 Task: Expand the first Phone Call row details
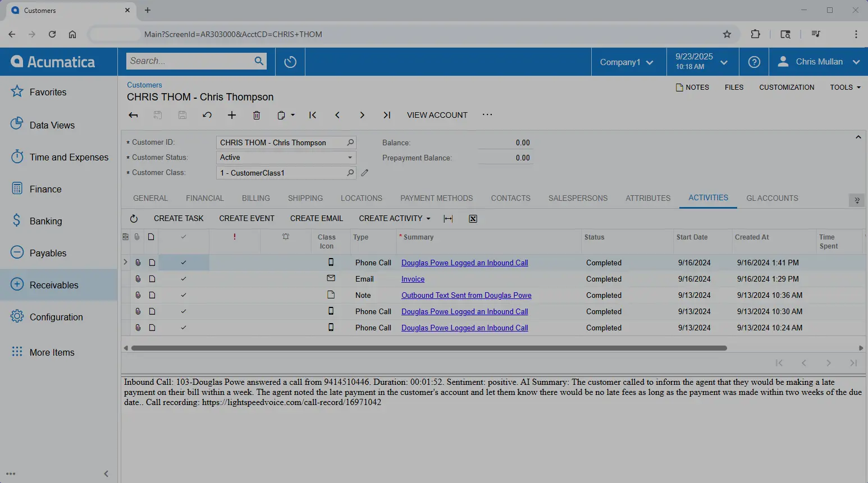125,262
